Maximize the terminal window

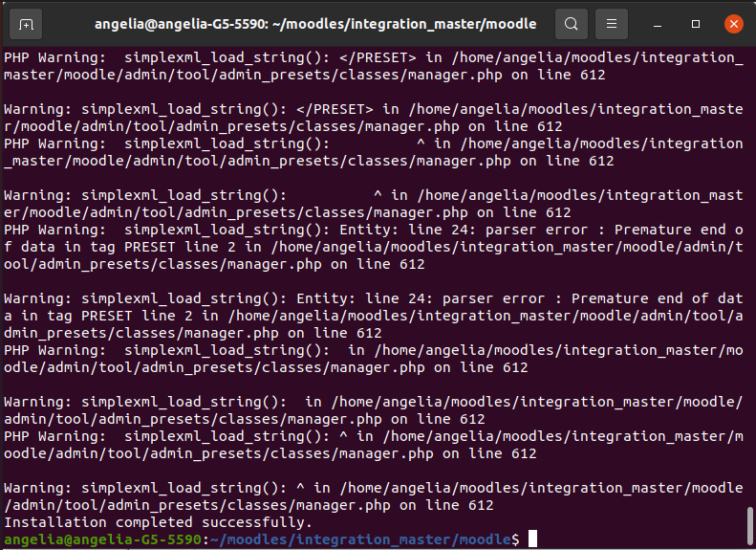point(696,24)
